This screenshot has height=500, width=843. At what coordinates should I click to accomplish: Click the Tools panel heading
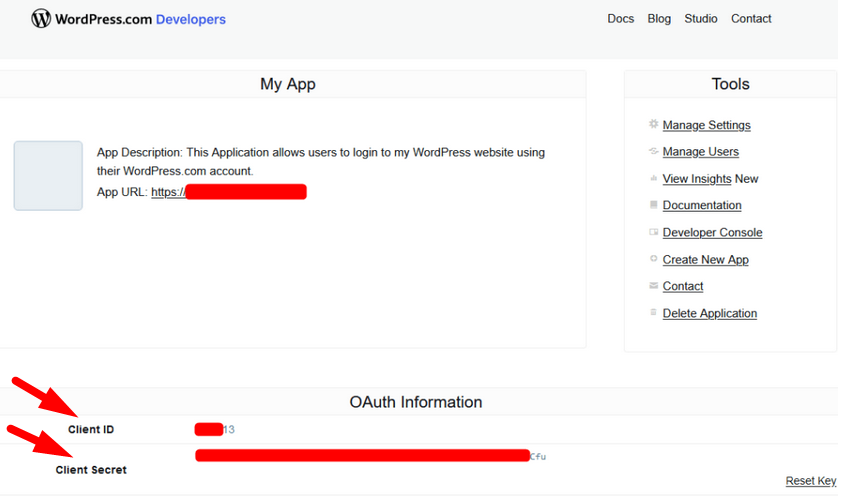pos(730,84)
